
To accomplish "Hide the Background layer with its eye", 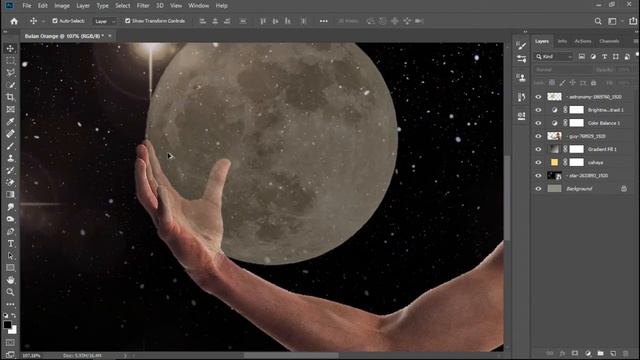I will tap(538, 189).
